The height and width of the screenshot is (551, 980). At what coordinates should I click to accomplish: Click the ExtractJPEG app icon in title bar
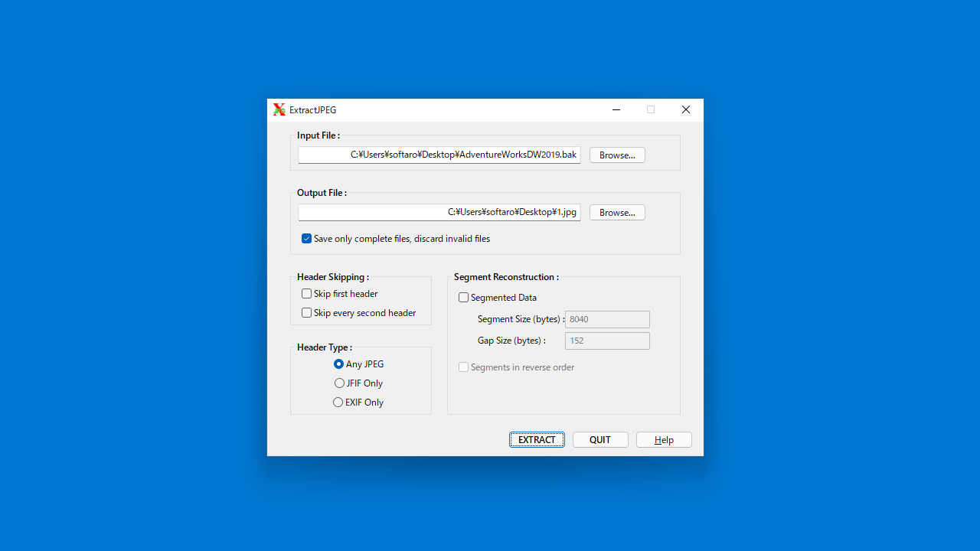(x=279, y=109)
